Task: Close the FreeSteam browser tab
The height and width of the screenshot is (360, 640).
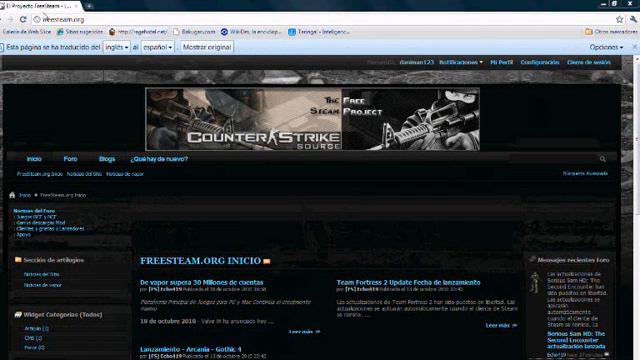Action: click(x=76, y=6)
